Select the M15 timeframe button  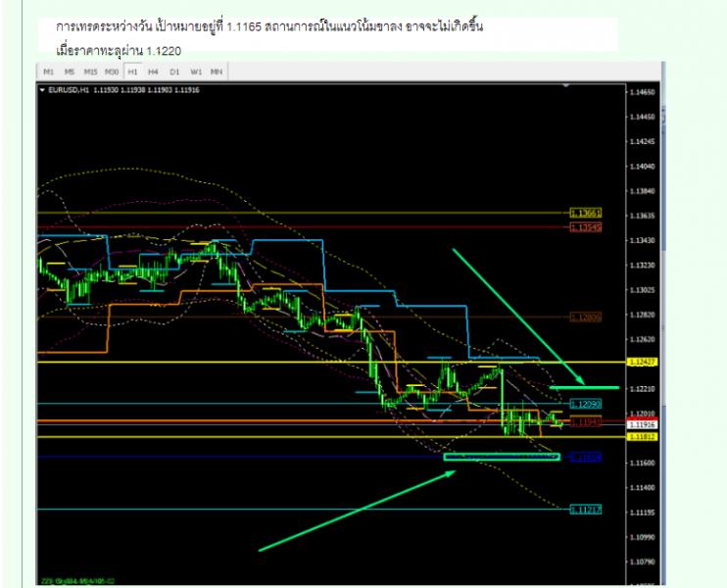[90, 72]
